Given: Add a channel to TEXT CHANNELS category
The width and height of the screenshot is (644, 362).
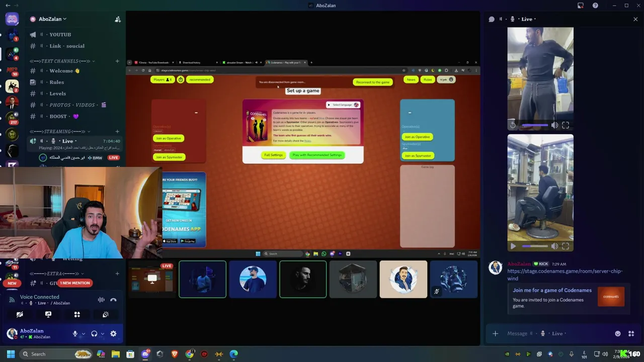Looking at the screenshot, I should [117, 61].
